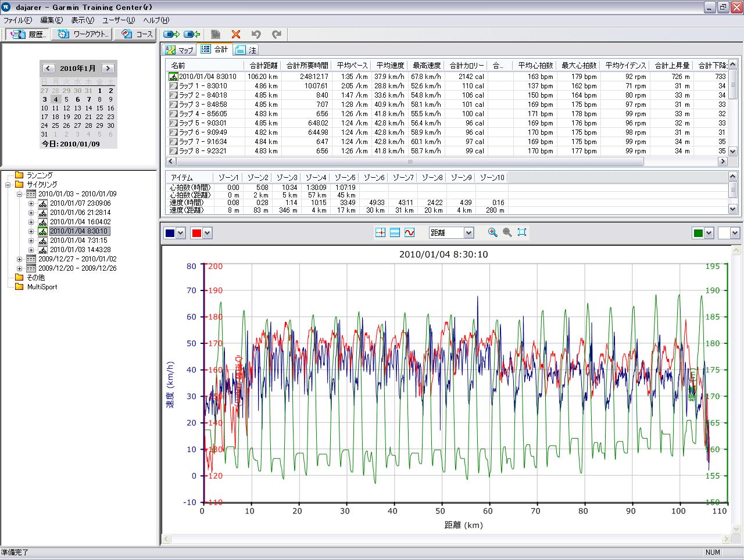Click the activity icon in the 2010/01/04 8:30:10 table row
This screenshot has height=560, width=744.
[173, 77]
